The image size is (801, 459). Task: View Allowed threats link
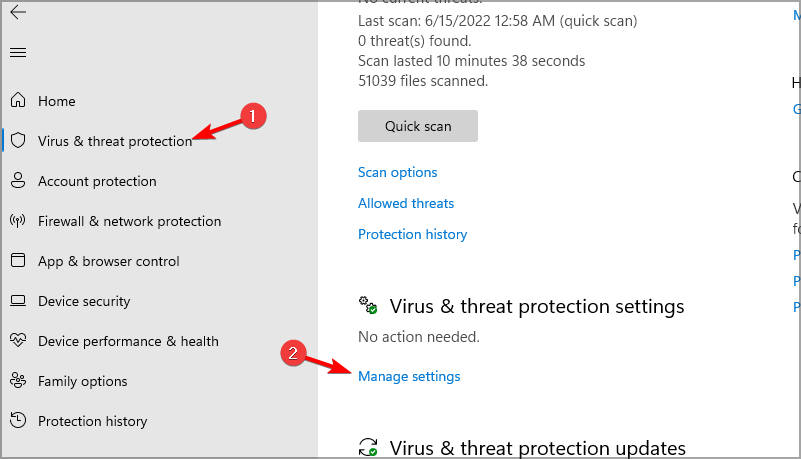406,203
